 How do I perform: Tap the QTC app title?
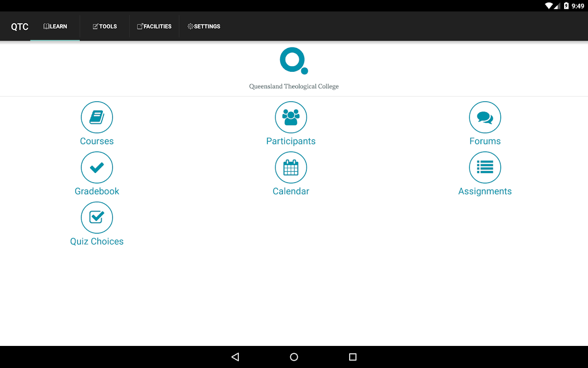[20, 27]
